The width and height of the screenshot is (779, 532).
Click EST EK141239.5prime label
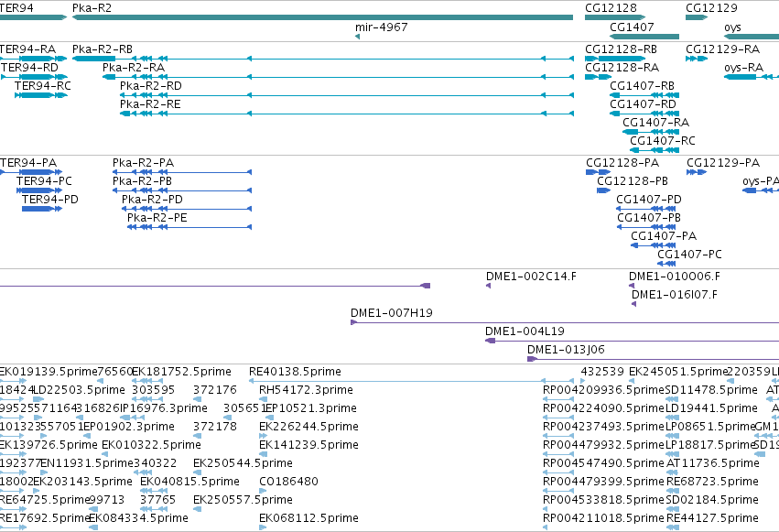coord(308,445)
